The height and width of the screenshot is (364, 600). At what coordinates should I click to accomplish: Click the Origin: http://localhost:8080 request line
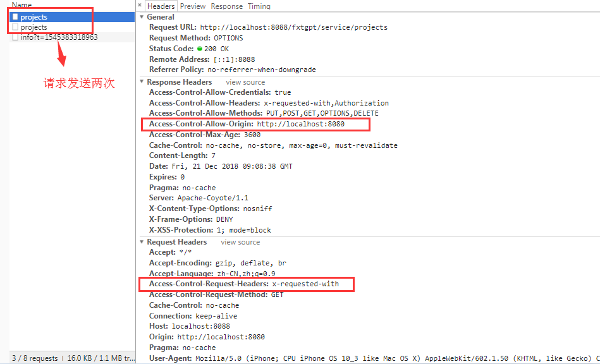207,337
